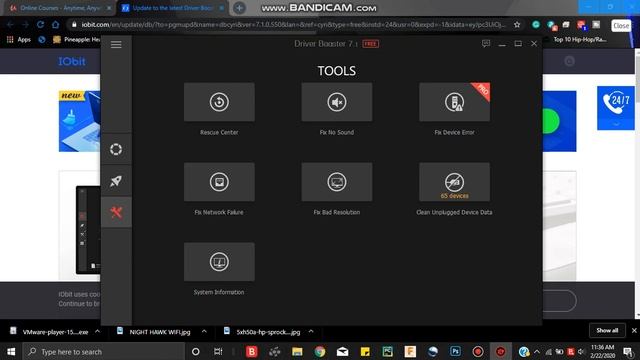The image size is (640, 360).
Task: Open Driver Booster hamburger menu
Action: point(116,44)
